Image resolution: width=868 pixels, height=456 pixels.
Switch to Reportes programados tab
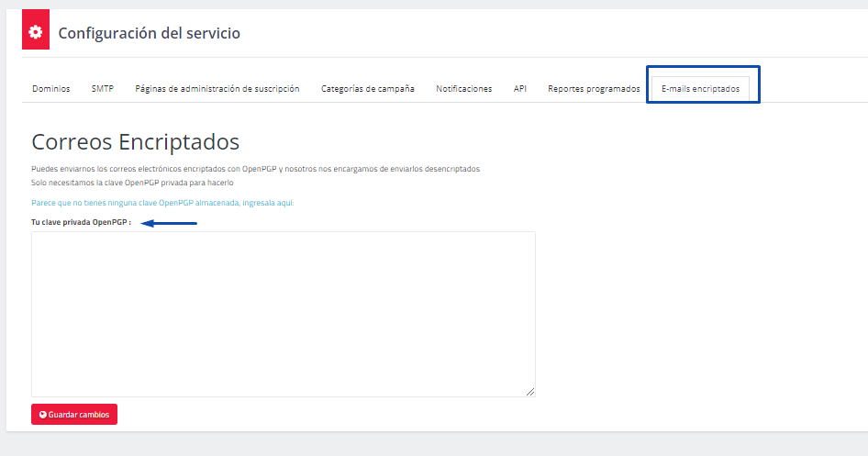(594, 89)
